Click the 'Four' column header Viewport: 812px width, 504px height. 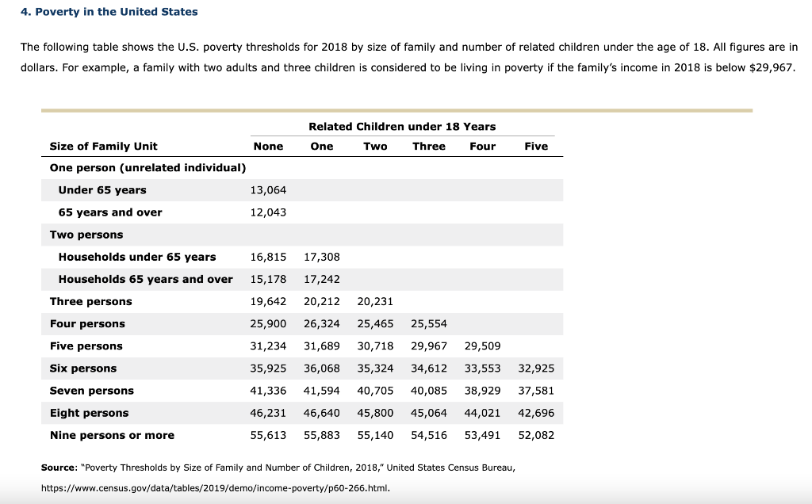pos(482,147)
